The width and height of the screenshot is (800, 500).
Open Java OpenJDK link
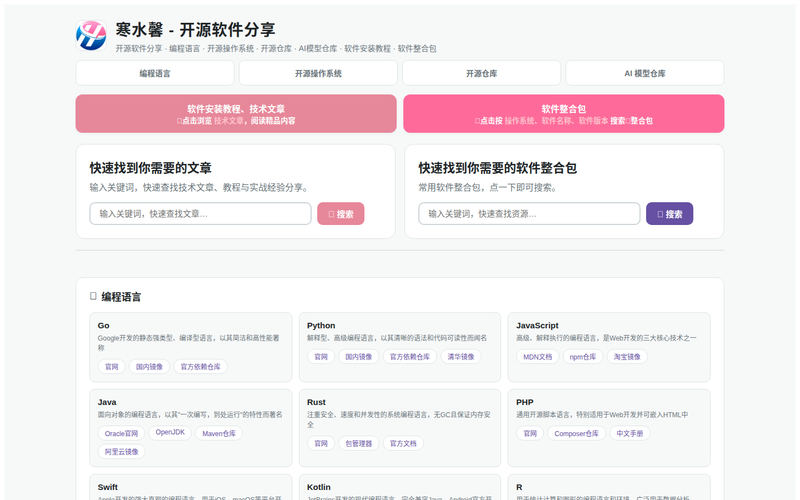170,432
